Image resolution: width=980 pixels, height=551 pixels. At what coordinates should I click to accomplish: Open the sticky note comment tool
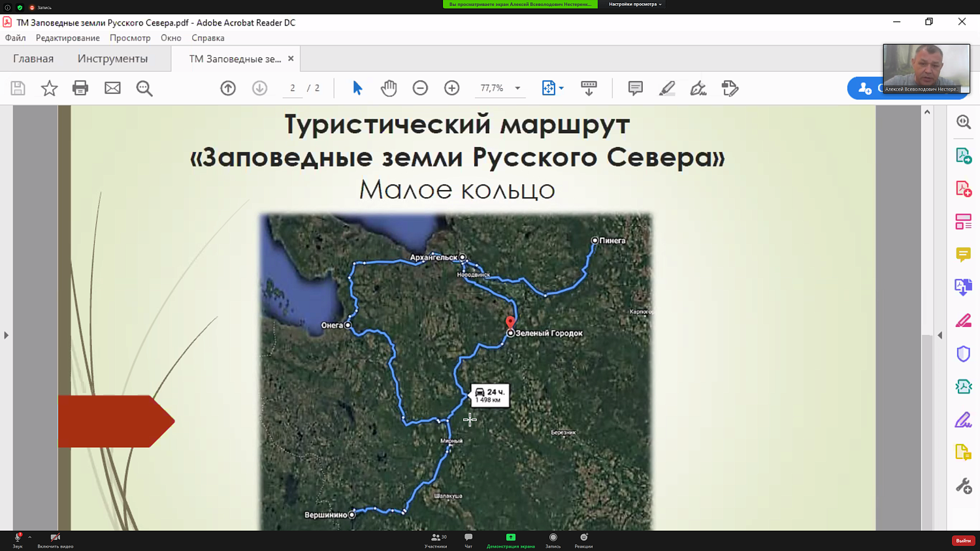[x=634, y=88]
